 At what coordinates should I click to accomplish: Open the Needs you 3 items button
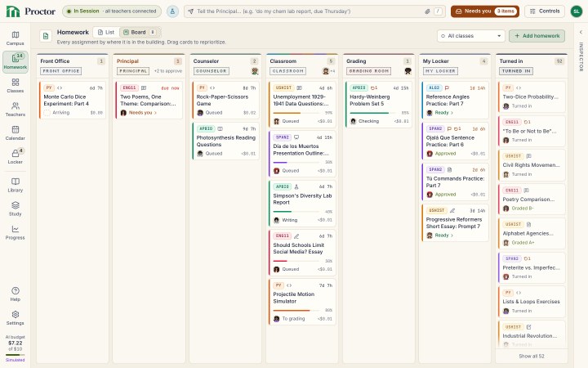tap(485, 11)
